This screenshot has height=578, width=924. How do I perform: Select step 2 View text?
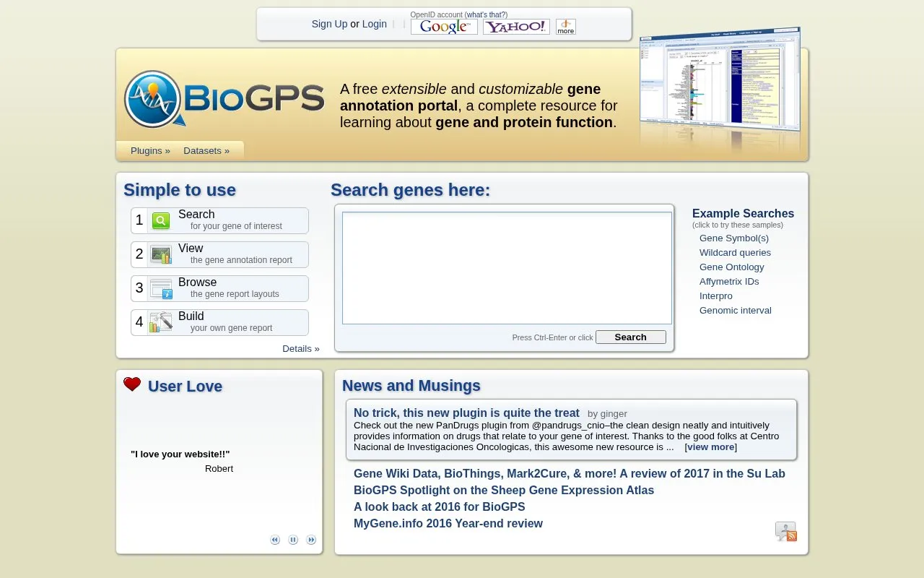tap(191, 249)
